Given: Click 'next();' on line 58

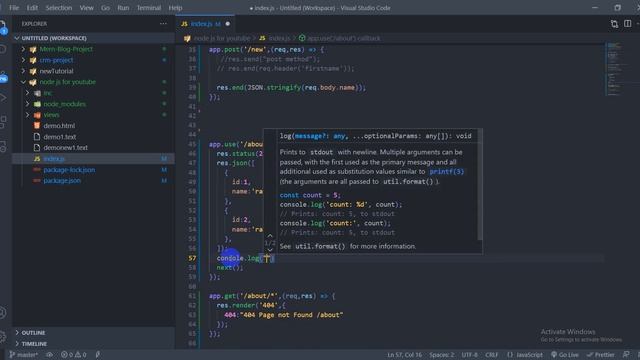Looking at the screenshot, I should click(x=230, y=267).
